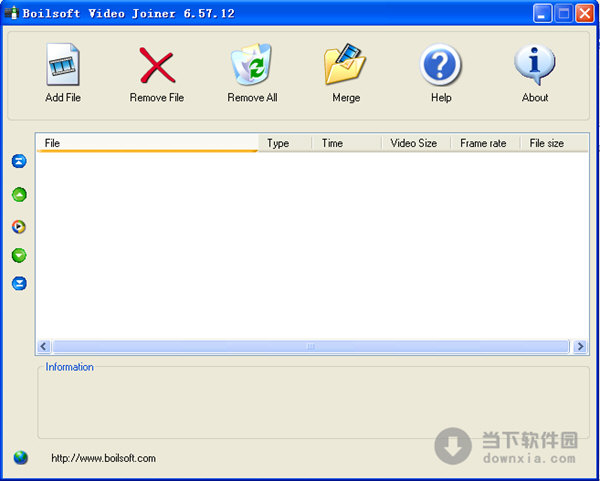Minimize the Boilsoft Video Joiner window
The width and height of the screenshot is (600, 481).
point(543,13)
